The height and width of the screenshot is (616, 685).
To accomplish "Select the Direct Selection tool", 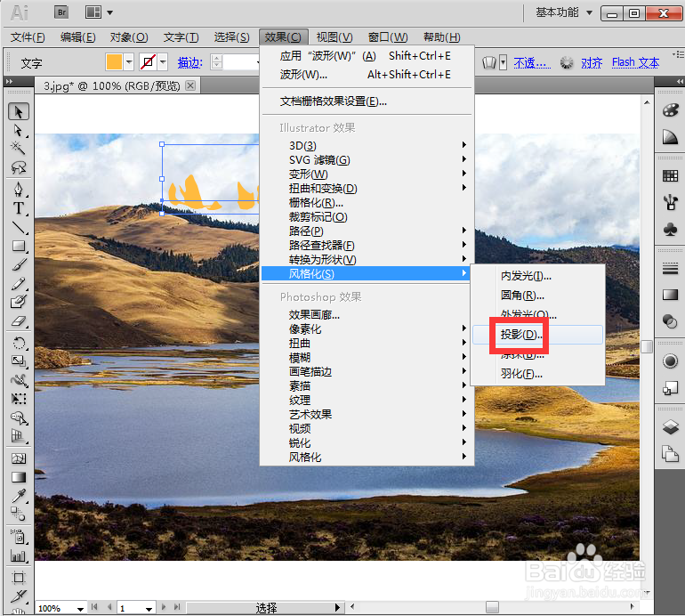I will point(19,130).
